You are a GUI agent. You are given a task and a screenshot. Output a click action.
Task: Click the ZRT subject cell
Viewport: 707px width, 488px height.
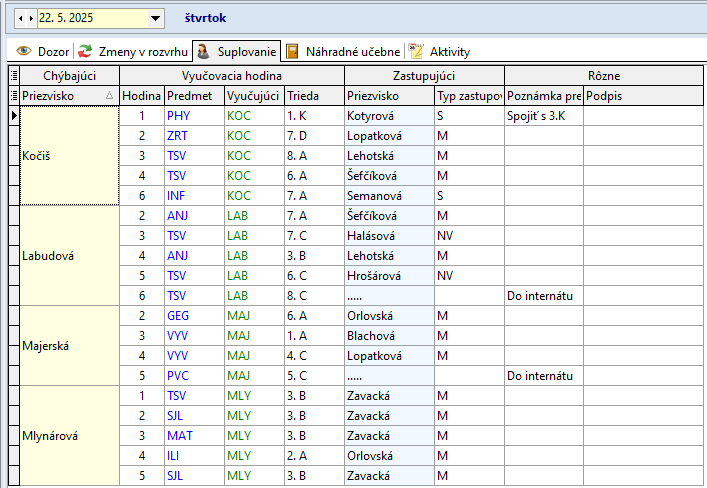point(195,136)
